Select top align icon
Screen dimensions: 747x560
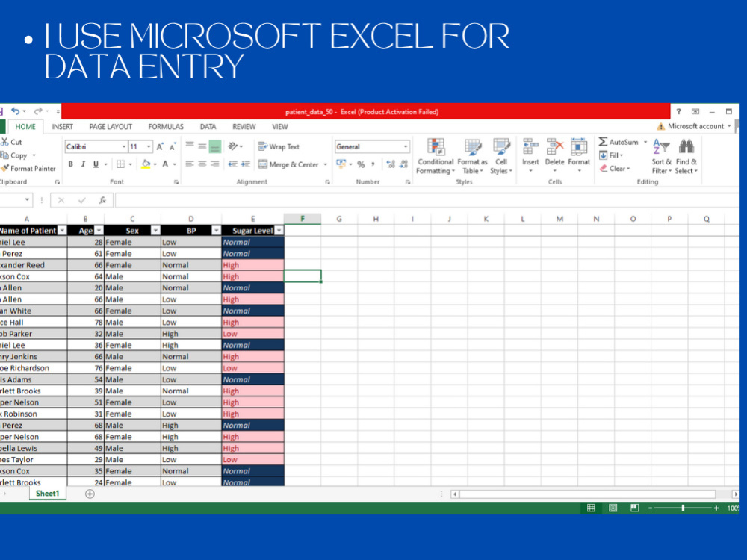pyautogui.click(x=190, y=146)
